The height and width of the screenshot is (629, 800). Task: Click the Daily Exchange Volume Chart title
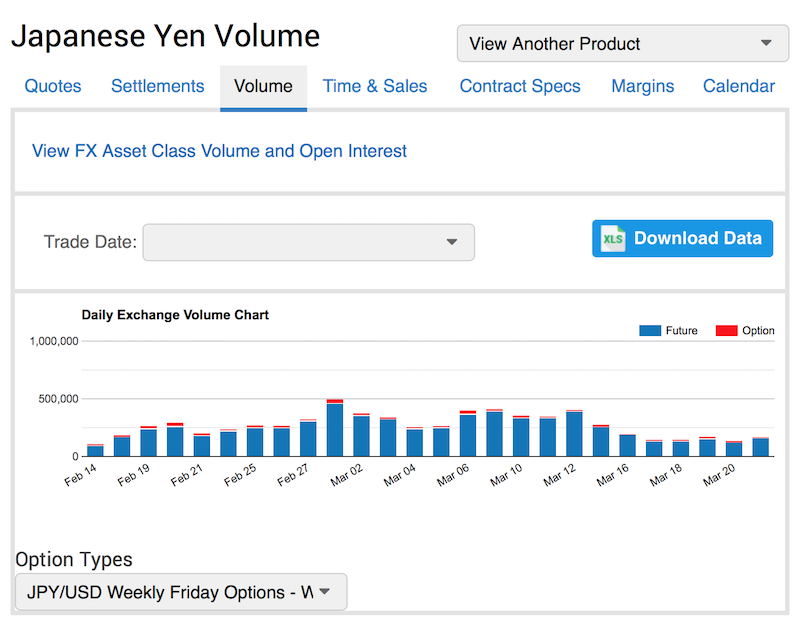tap(175, 315)
